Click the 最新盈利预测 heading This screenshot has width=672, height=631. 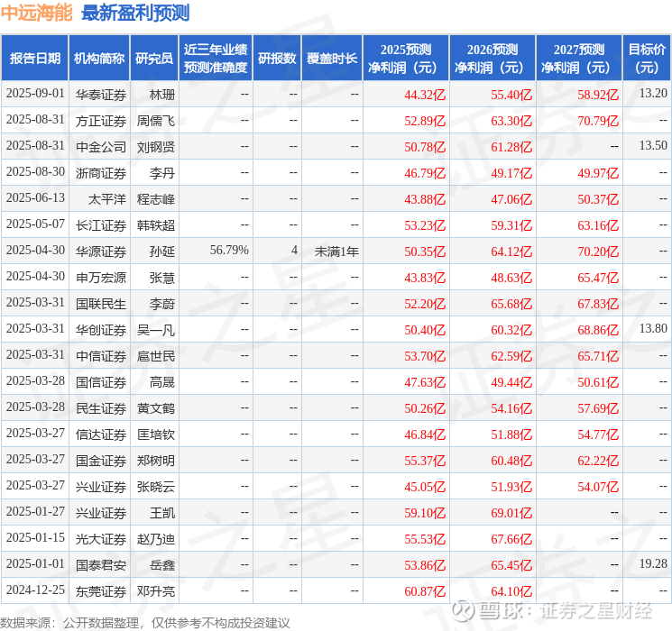(x=135, y=13)
